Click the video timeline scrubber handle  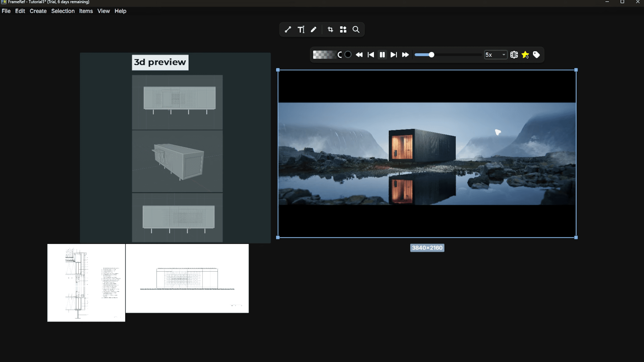point(432,55)
